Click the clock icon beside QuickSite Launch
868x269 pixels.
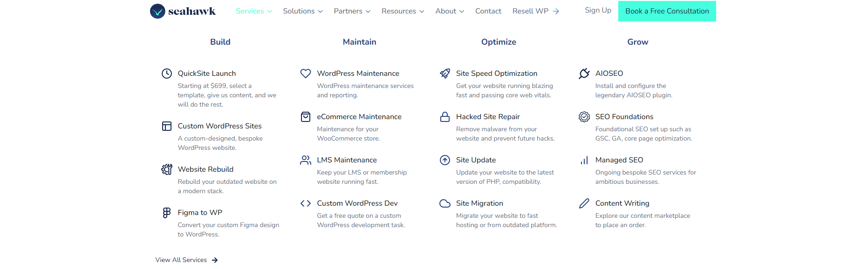pyautogui.click(x=167, y=74)
